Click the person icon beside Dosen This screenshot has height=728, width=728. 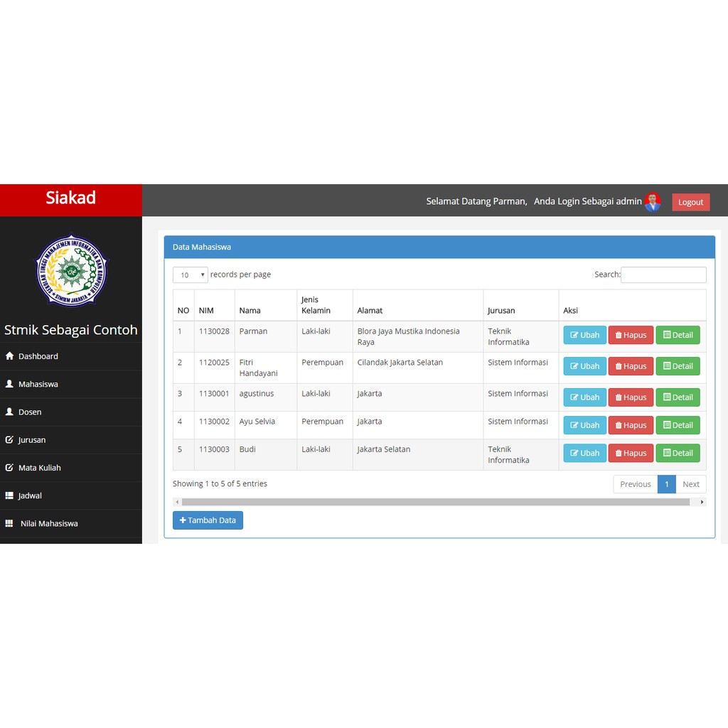[9, 412]
